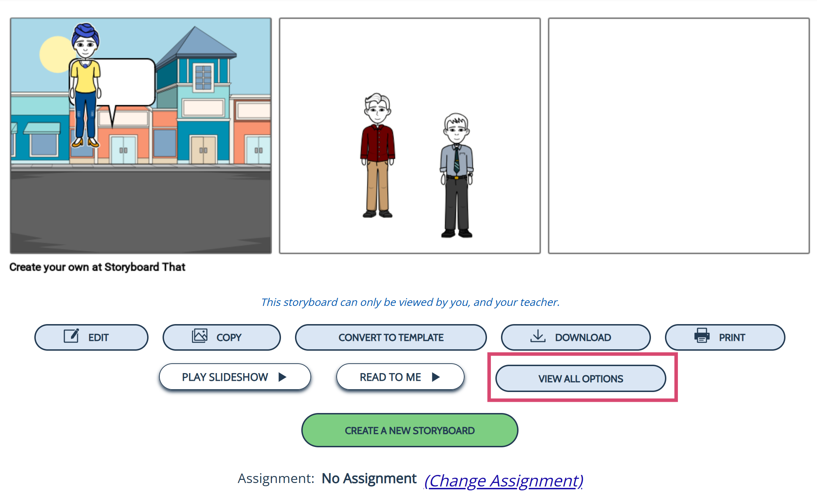Click the Copy button

[x=221, y=337]
